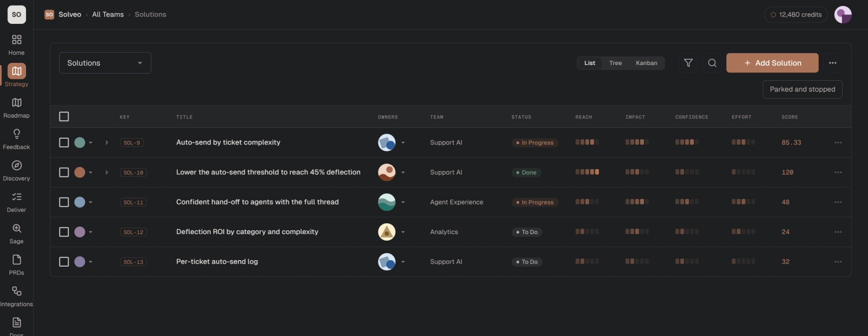This screenshot has width=868, height=336.
Task: Expand the SOL-9 row children
Action: [x=107, y=143]
